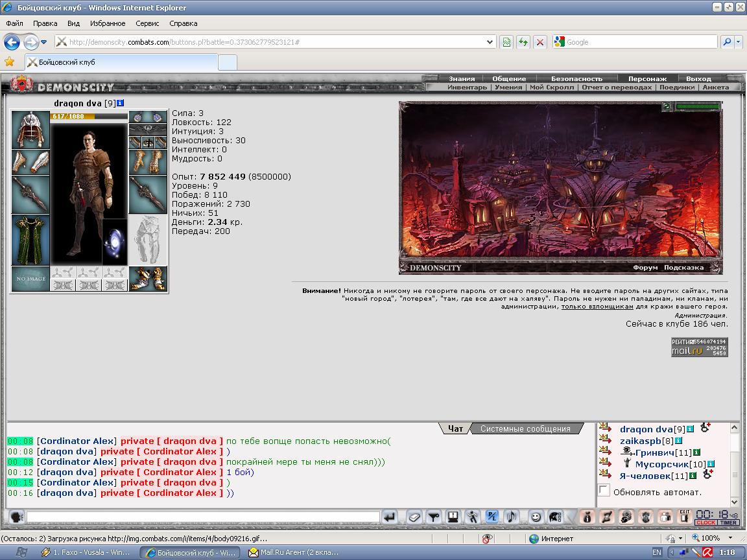Click the send message arrow icon
Image resolution: width=747 pixels, height=560 pixels.
tap(390, 517)
